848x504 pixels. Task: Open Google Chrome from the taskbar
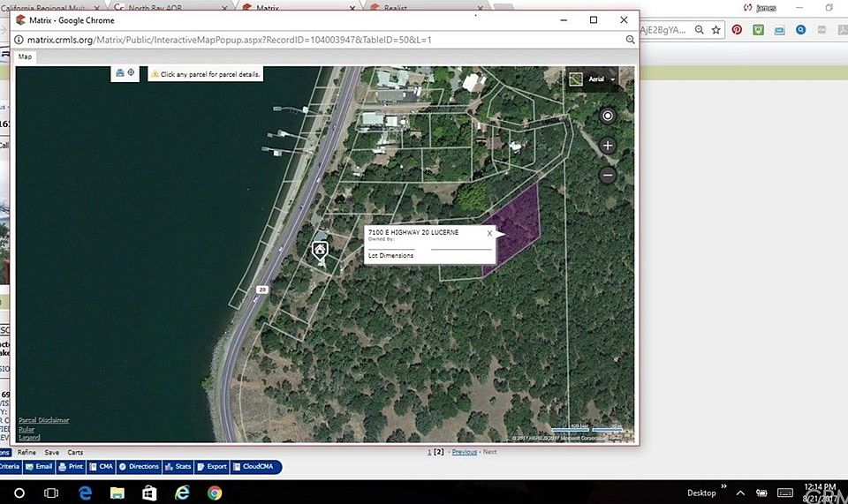[215, 493]
